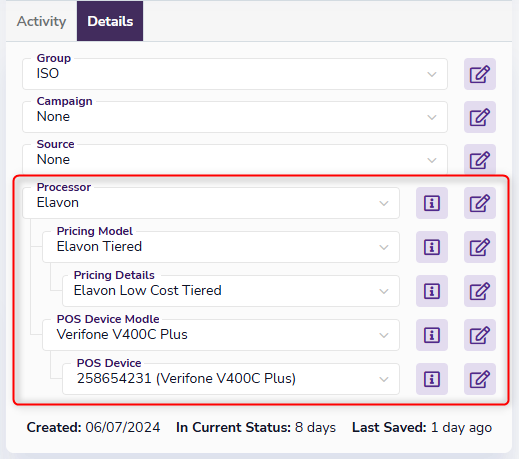Open info for POS Device Modle row
519x459 pixels.
click(432, 335)
